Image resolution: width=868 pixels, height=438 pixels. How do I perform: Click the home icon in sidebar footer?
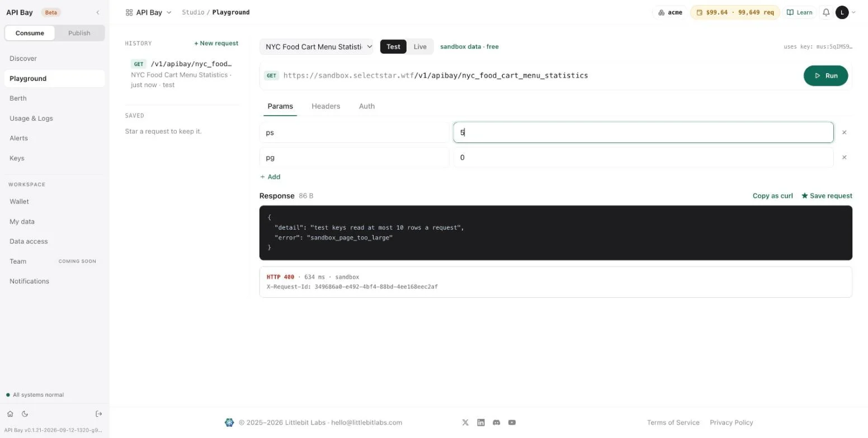10,414
